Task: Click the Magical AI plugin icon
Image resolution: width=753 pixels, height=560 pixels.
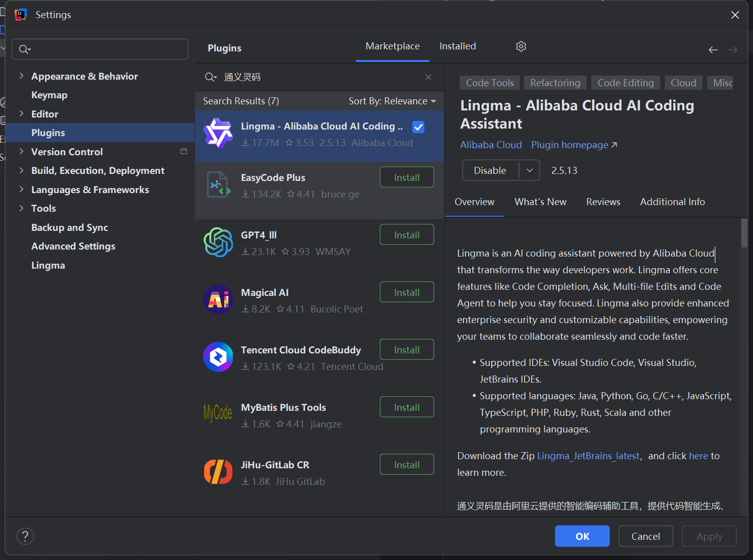Action: point(218,299)
